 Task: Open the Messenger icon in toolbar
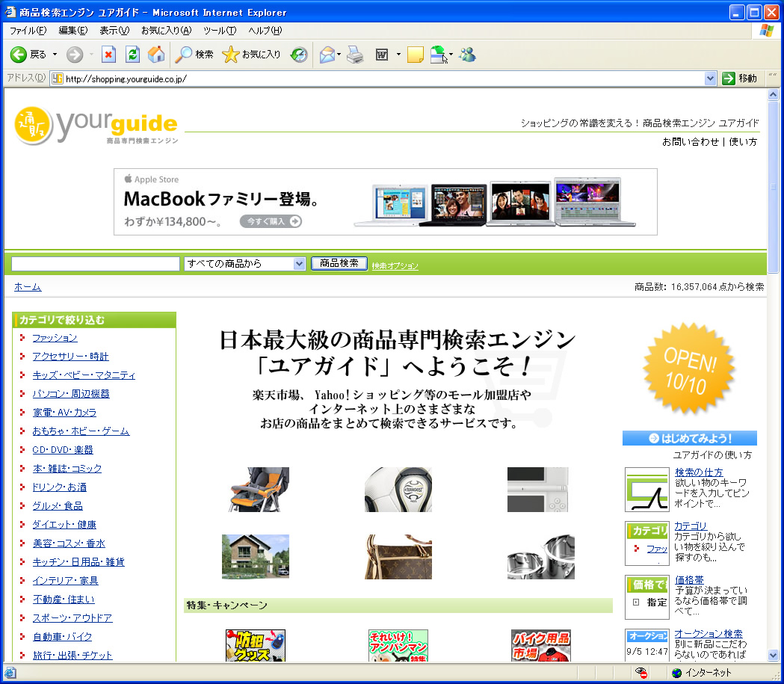pyautogui.click(x=468, y=55)
